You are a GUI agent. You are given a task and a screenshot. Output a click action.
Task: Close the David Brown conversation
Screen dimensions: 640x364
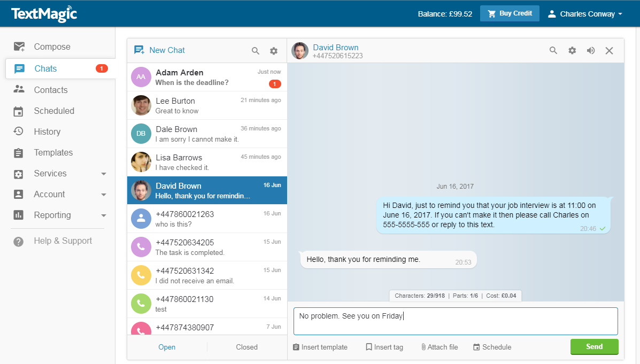pyautogui.click(x=610, y=51)
